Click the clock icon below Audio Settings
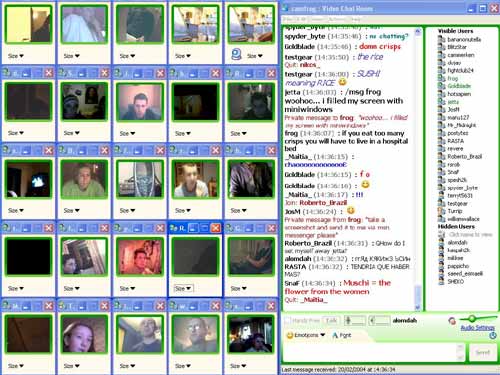The height and width of the screenshot is (375, 500). coord(493,336)
